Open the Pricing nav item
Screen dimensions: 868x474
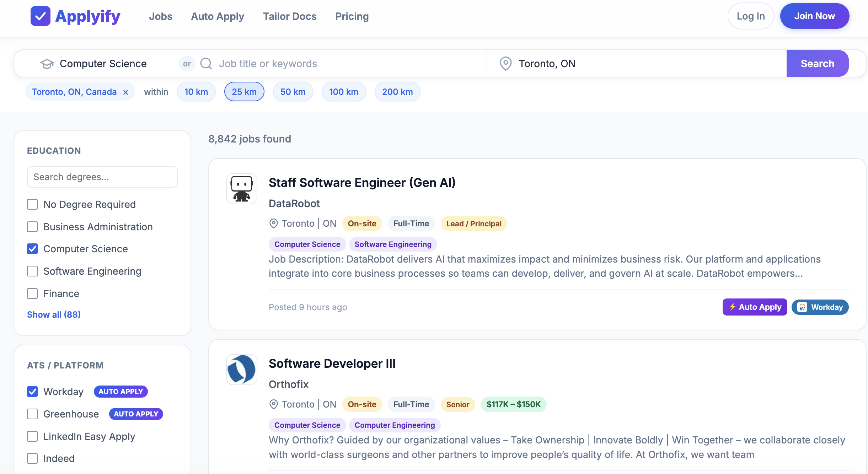[352, 16]
